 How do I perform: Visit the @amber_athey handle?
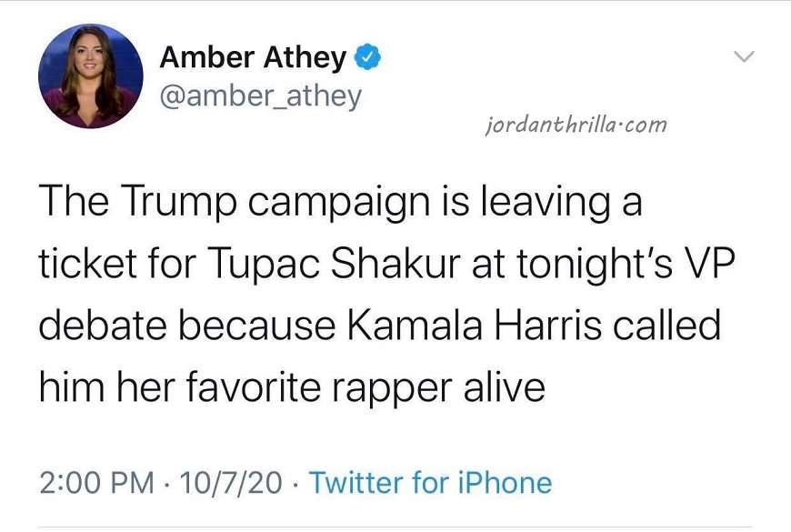(261, 95)
